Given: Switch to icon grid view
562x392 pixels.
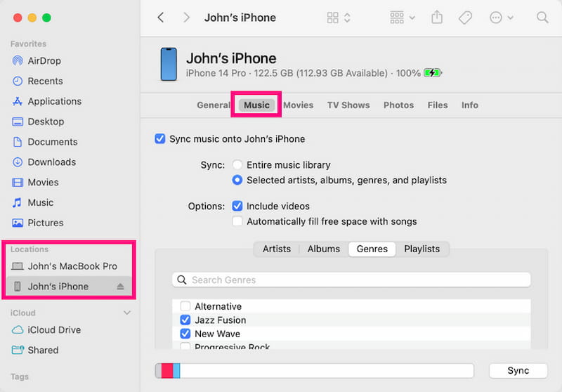Looking at the screenshot, I should coord(332,18).
